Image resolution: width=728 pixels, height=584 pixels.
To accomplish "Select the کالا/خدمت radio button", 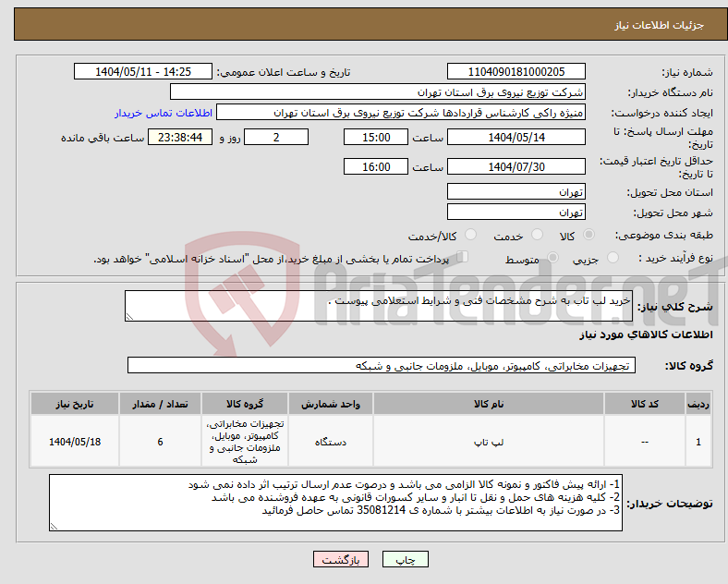I will (x=470, y=235).
